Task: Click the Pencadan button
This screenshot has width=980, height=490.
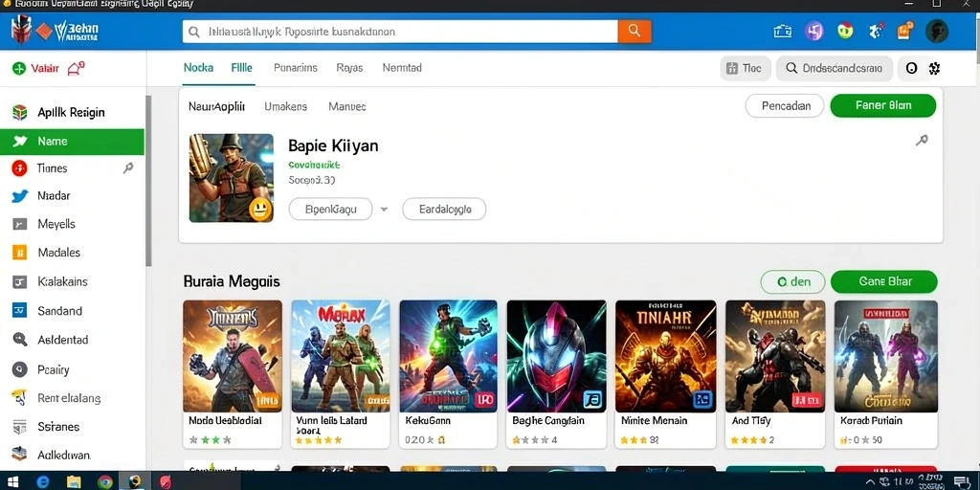Action: click(786, 105)
